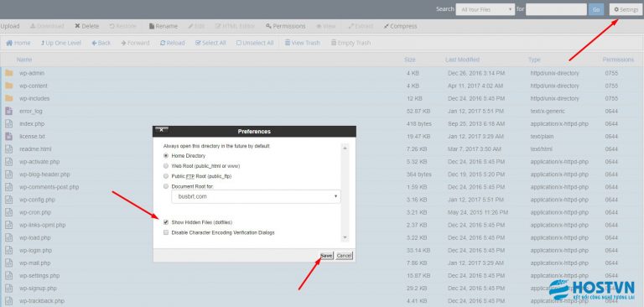Click Upload in the toolbar

coord(10,26)
